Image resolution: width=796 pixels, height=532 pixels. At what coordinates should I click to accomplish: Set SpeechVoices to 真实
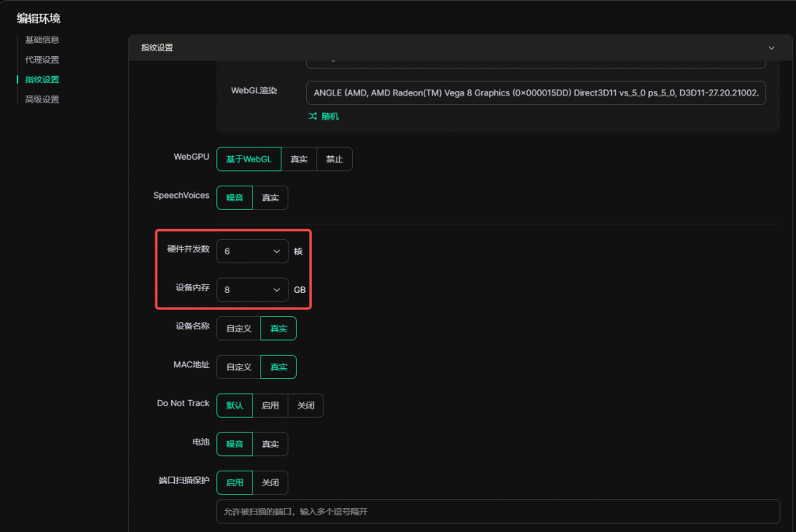pyautogui.click(x=270, y=197)
